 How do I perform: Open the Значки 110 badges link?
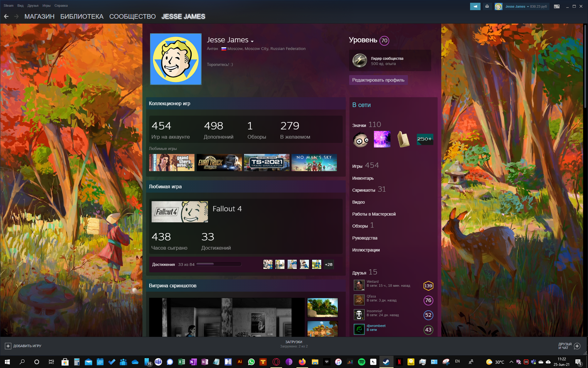click(367, 125)
